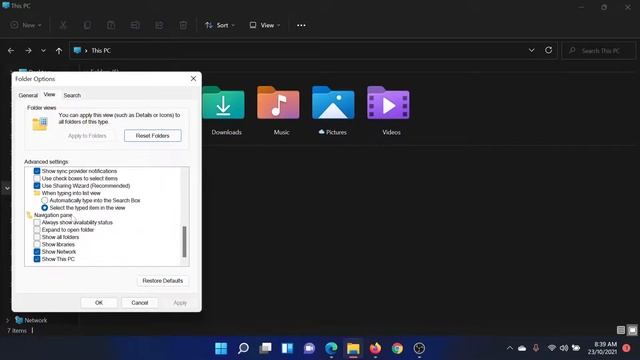Switch to the General tab
The width and height of the screenshot is (640, 360).
pos(28,95)
